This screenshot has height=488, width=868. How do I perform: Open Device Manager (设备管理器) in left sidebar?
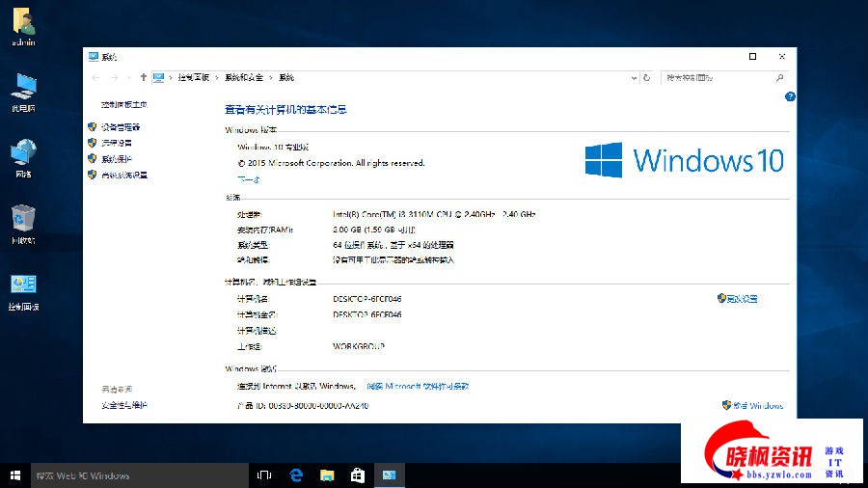pos(121,126)
